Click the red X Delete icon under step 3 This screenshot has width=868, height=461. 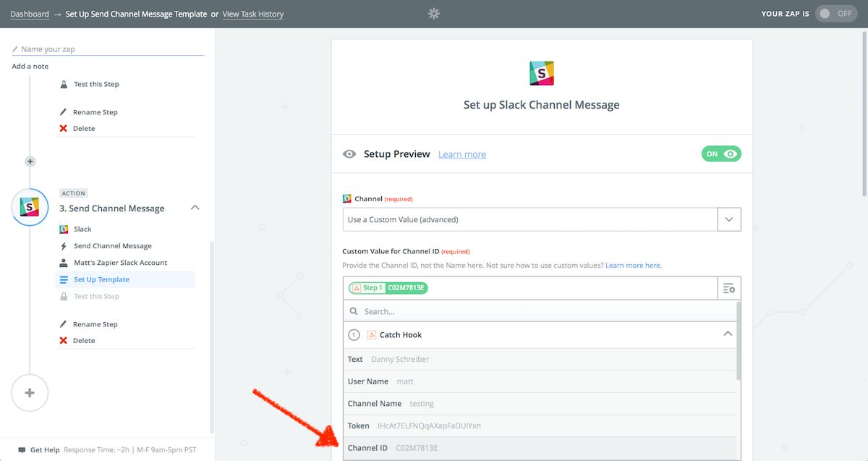(64, 340)
